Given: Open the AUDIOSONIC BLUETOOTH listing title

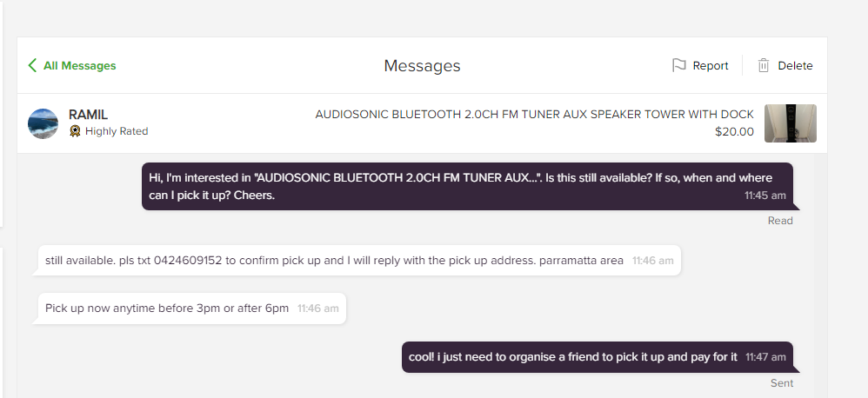Looking at the screenshot, I should (x=534, y=115).
